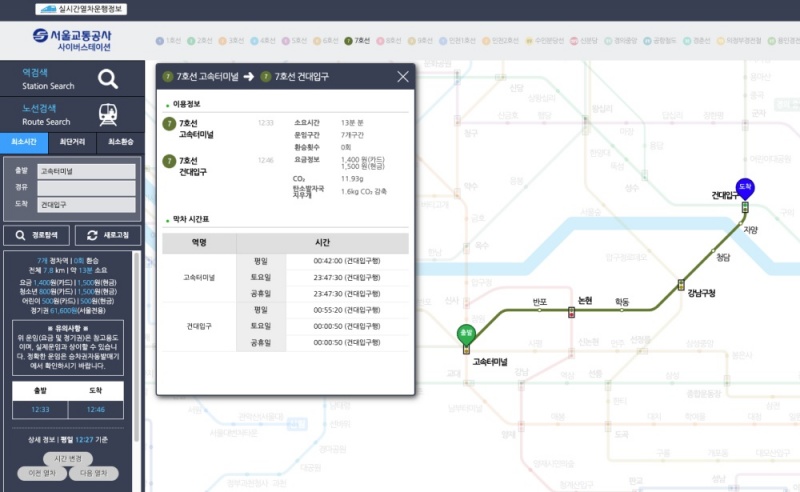Click the 도착 input showing 건대입구
The width and height of the screenshot is (800, 492).
(86, 205)
